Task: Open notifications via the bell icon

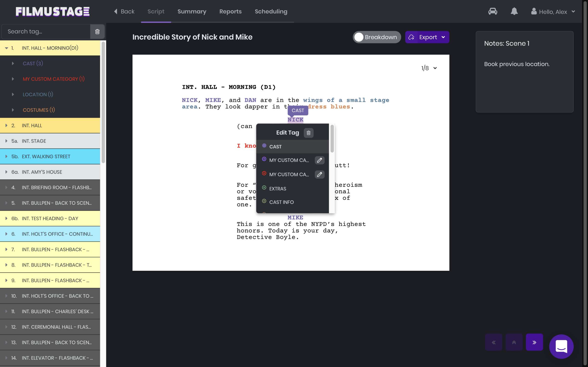Action: tap(514, 11)
